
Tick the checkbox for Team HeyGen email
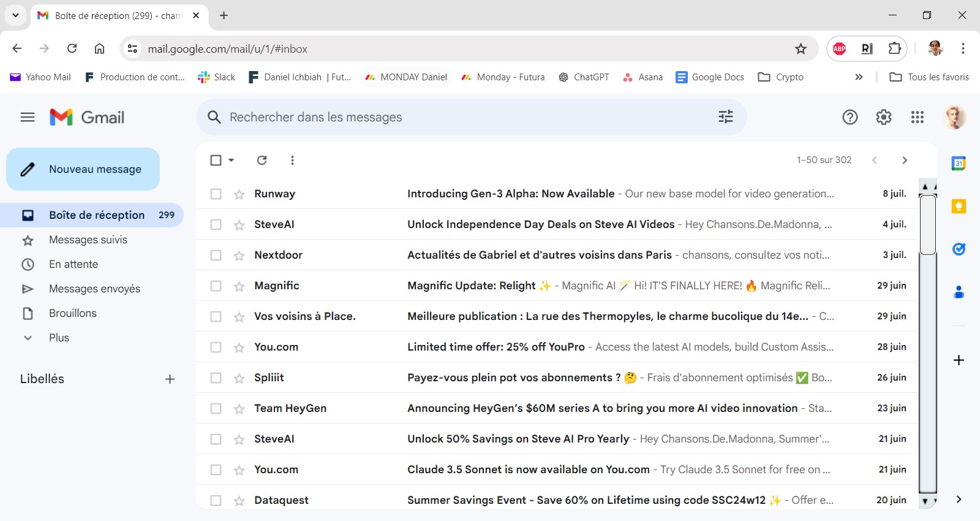click(216, 408)
